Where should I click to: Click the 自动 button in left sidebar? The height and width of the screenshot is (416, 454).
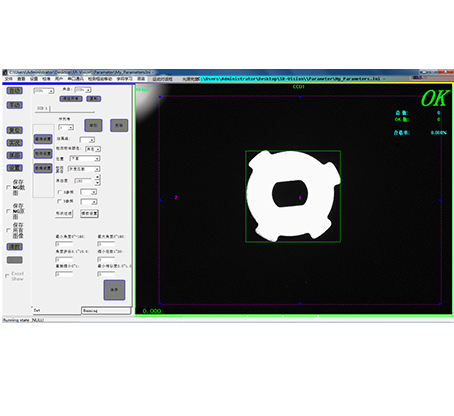tap(15, 90)
